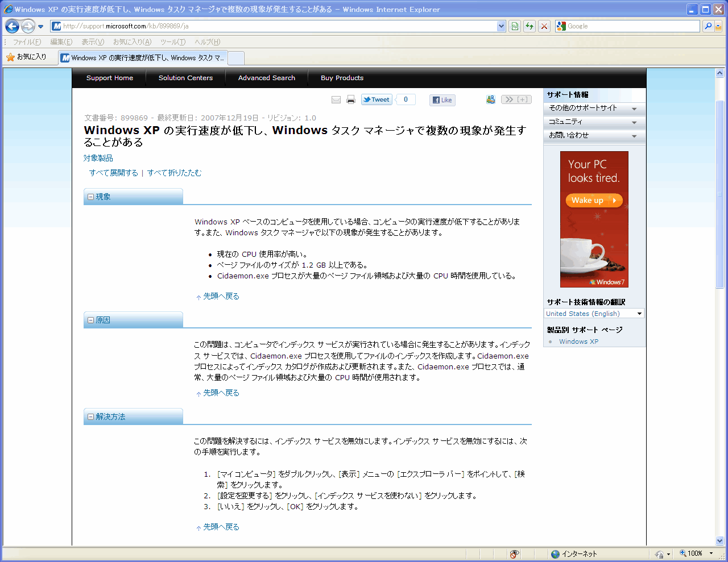Viewport: 728px width, 562px height.
Task: Expand お問い合わせ sidebar menu
Action: point(594,135)
